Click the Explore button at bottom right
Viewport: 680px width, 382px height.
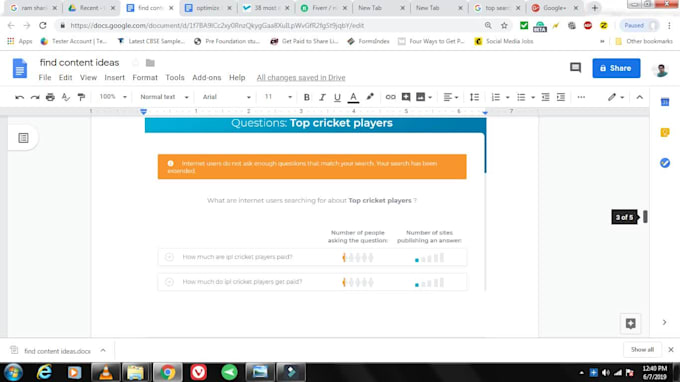tap(631, 323)
